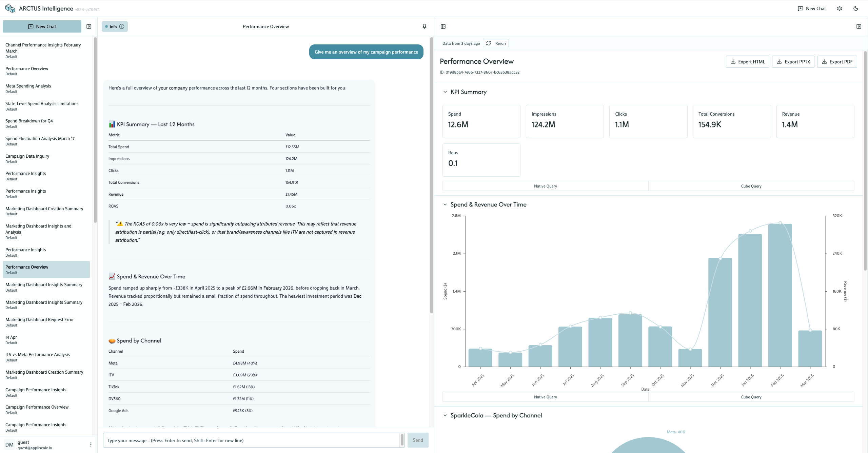868x453 pixels.
Task: Click the report ID text
Action: (479, 72)
